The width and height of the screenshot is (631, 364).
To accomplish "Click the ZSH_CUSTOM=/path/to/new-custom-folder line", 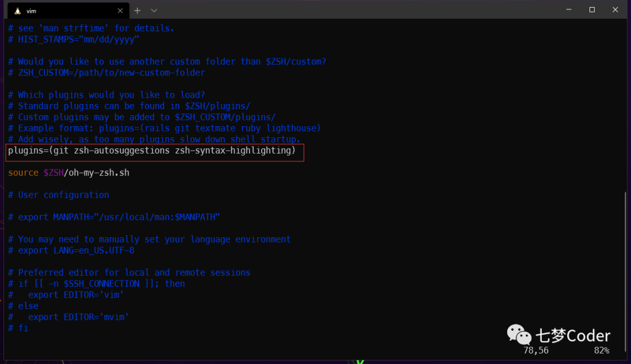I will [106, 73].
